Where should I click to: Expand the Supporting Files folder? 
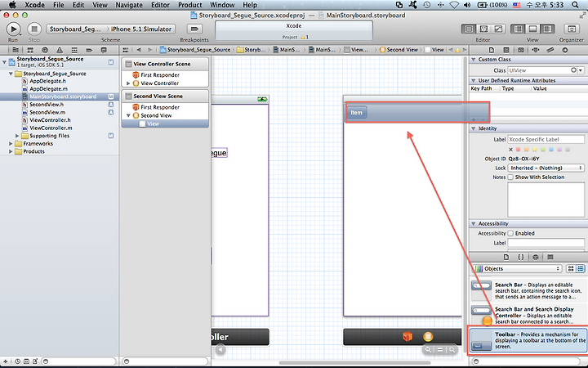tap(17, 136)
